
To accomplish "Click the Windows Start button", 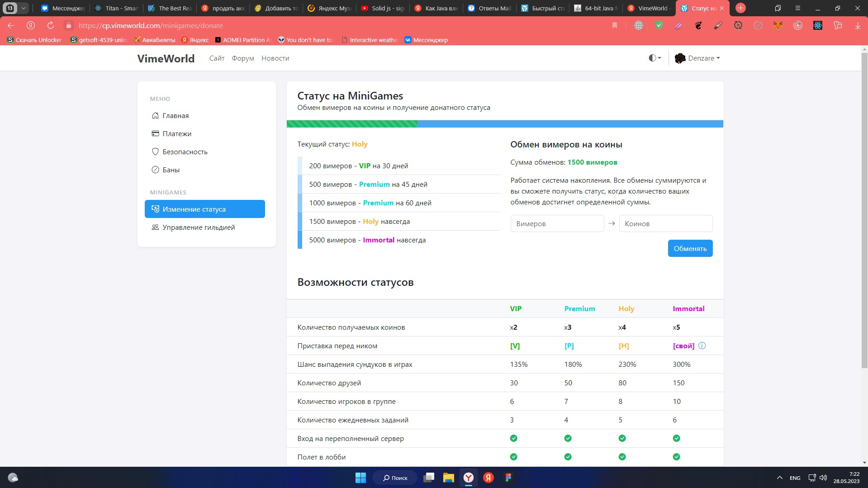I will (x=360, y=478).
